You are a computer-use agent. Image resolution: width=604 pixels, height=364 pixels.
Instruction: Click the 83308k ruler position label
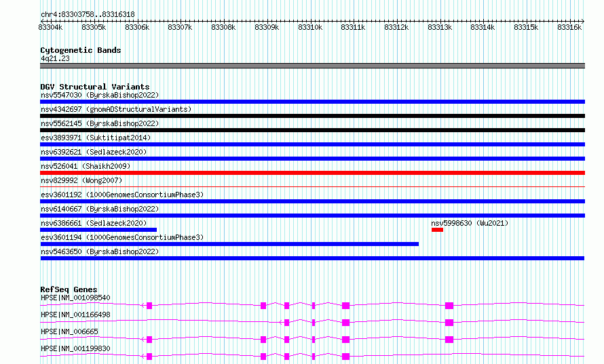[x=223, y=27]
